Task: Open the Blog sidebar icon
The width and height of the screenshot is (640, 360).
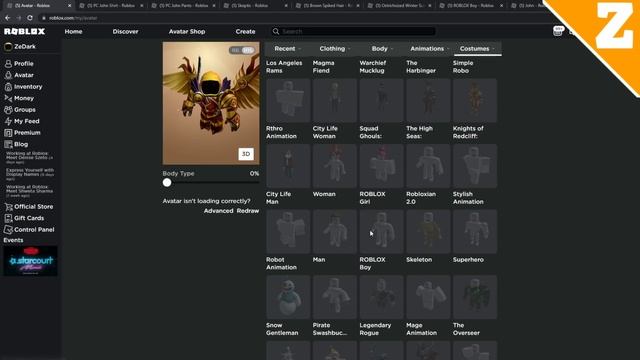Action: [8, 144]
